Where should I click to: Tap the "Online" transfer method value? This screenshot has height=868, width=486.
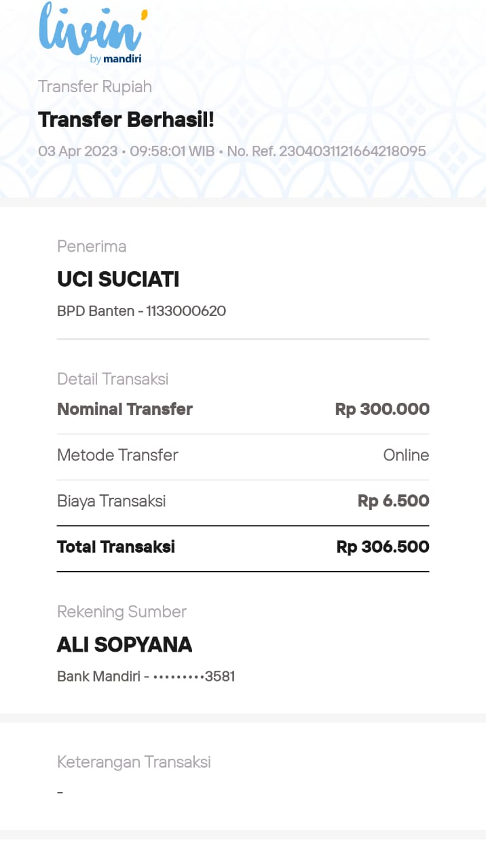(x=406, y=455)
